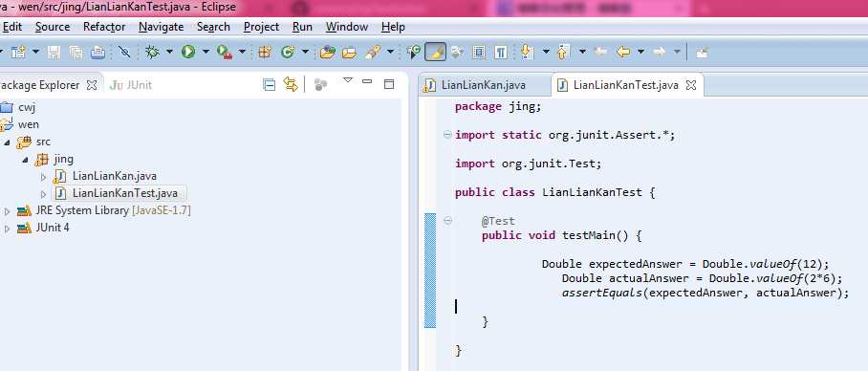The image size is (868, 371).
Task: Open the New Java Class dropdown arrow
Action: tap(305, 52)
